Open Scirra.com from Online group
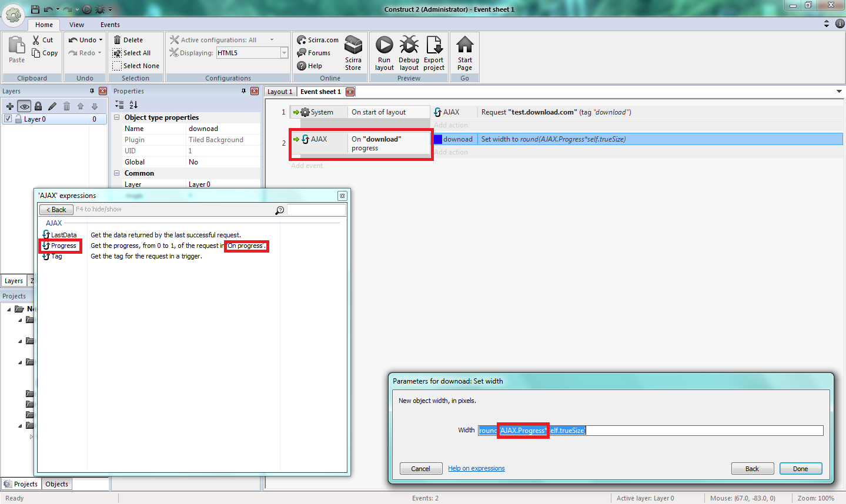 coord(318,40)
